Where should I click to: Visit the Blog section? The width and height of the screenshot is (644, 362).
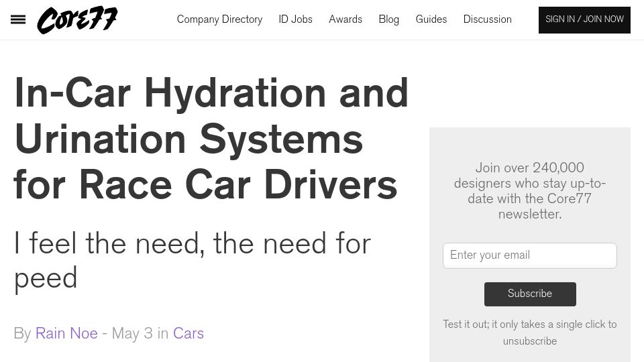click(388, 19)
